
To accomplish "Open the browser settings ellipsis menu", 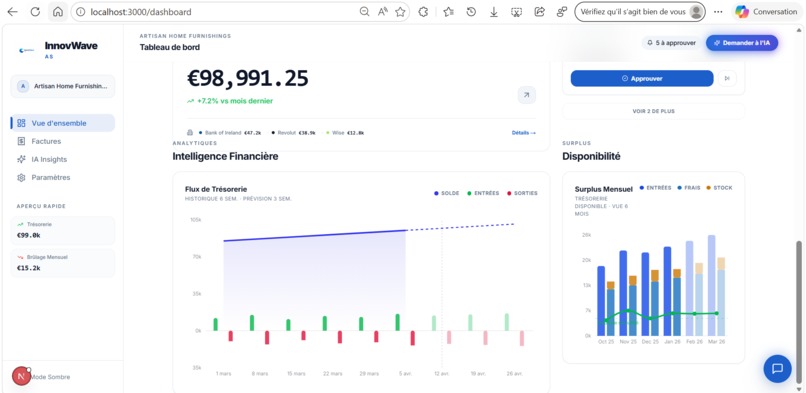I will (x=718, y=12).
